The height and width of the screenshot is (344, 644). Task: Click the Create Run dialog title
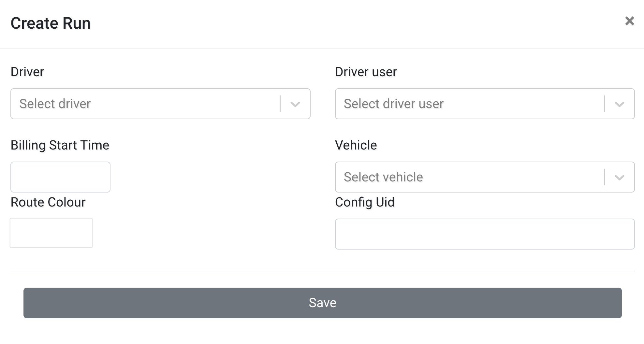[x=51, y=23]
